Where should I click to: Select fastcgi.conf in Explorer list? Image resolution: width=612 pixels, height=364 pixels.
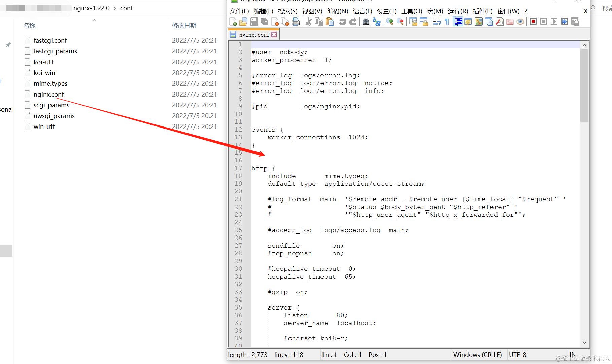coord(50,40)
